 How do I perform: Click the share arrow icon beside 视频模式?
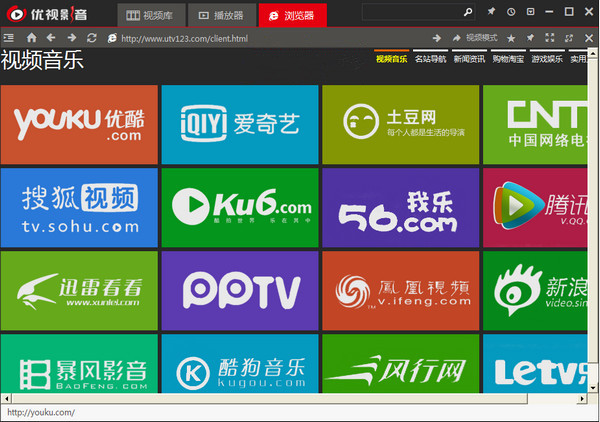[x=457, y=38]
